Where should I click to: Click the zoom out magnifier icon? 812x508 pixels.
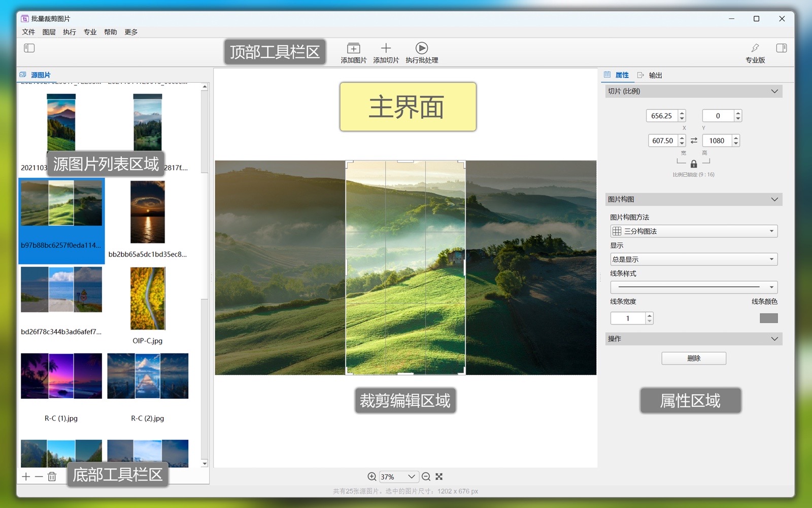click(x=426, y=477)
